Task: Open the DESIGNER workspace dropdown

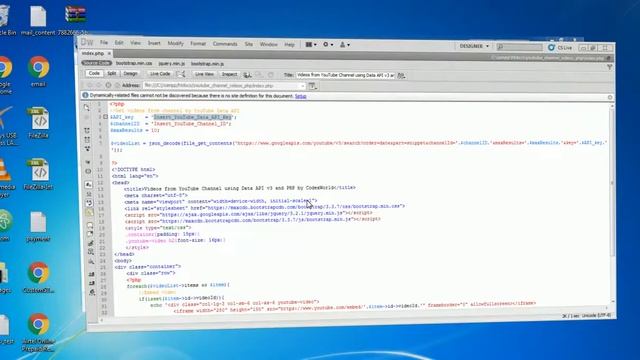Action: click(473, 46)
